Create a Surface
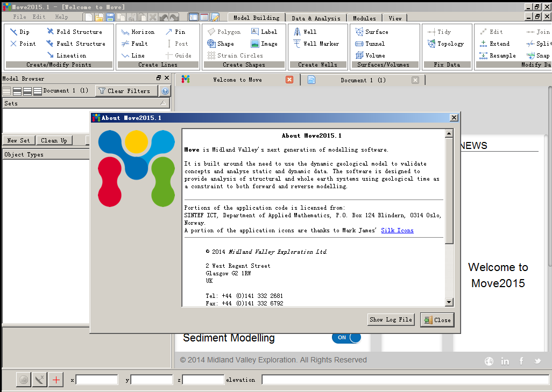The height and width of the screenshot is (392, 552). point(371,32)
